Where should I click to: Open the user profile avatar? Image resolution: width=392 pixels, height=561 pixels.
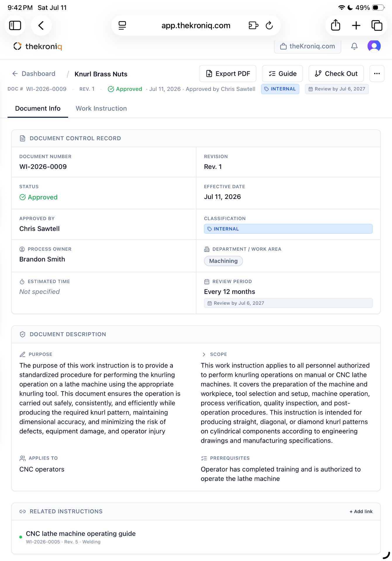[x=374, y=46]
